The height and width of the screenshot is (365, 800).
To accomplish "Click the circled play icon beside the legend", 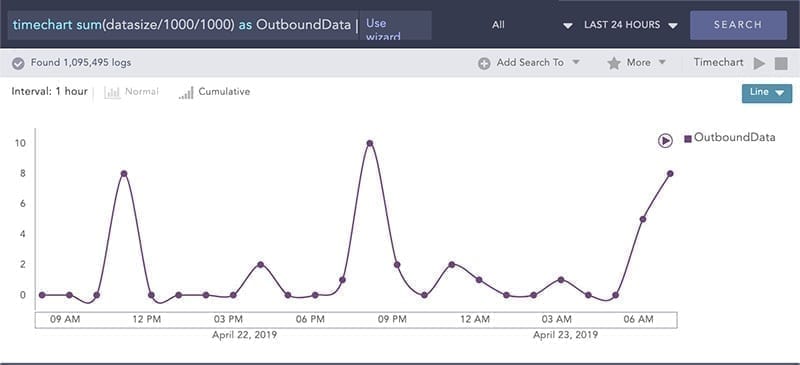I will [x=665, y=140].
